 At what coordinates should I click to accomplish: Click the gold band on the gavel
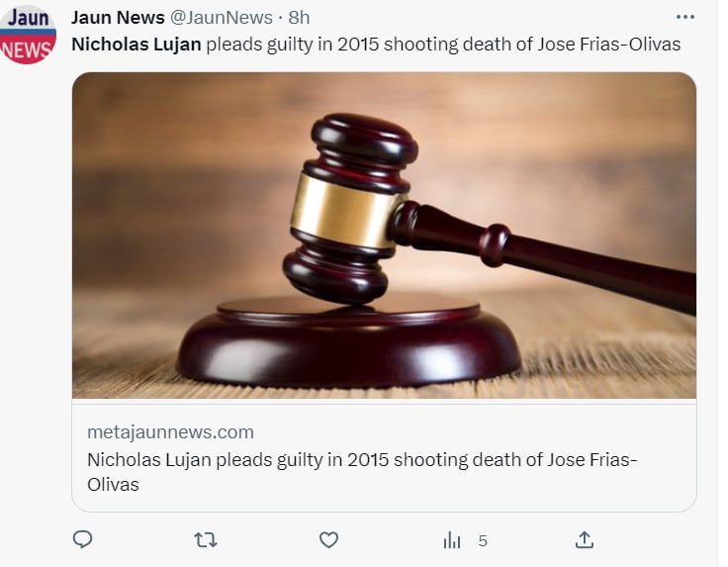click(x=344, y=212)
